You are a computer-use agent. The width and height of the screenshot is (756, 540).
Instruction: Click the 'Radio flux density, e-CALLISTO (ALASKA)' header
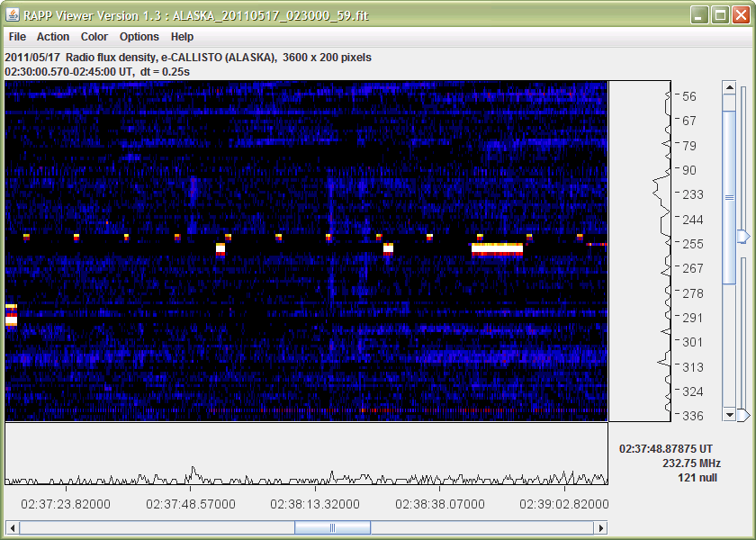click(171, 58)
